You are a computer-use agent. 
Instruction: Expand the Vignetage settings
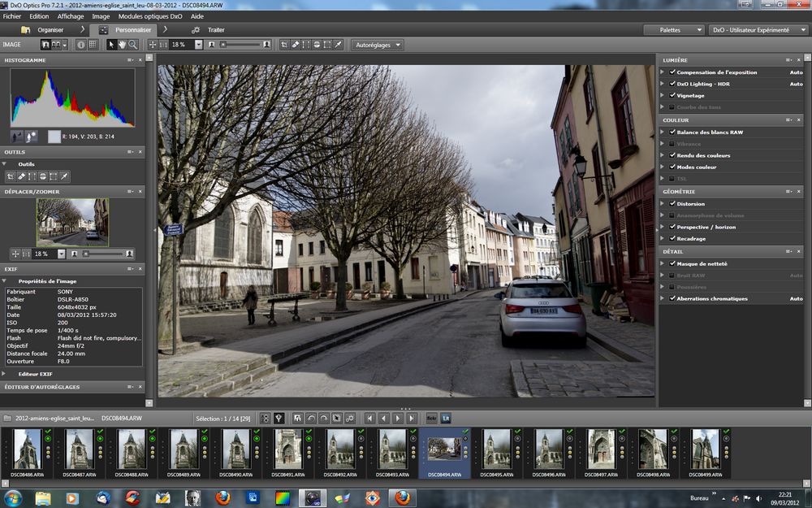tap(663, 95)
